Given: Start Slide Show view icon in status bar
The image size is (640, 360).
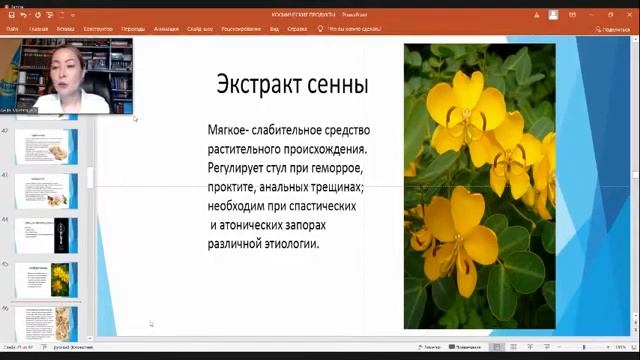Looking at the screenshot, I should pyautogui.click(x=547, y=347).
